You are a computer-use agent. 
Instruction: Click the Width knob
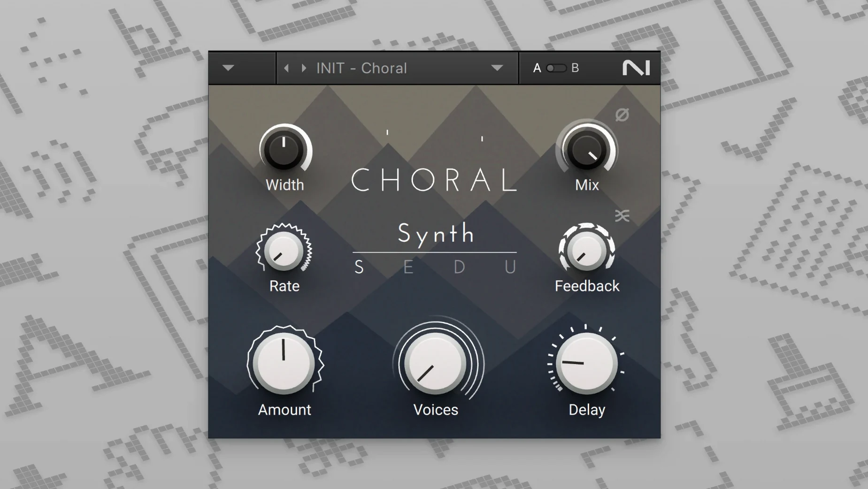284,150
